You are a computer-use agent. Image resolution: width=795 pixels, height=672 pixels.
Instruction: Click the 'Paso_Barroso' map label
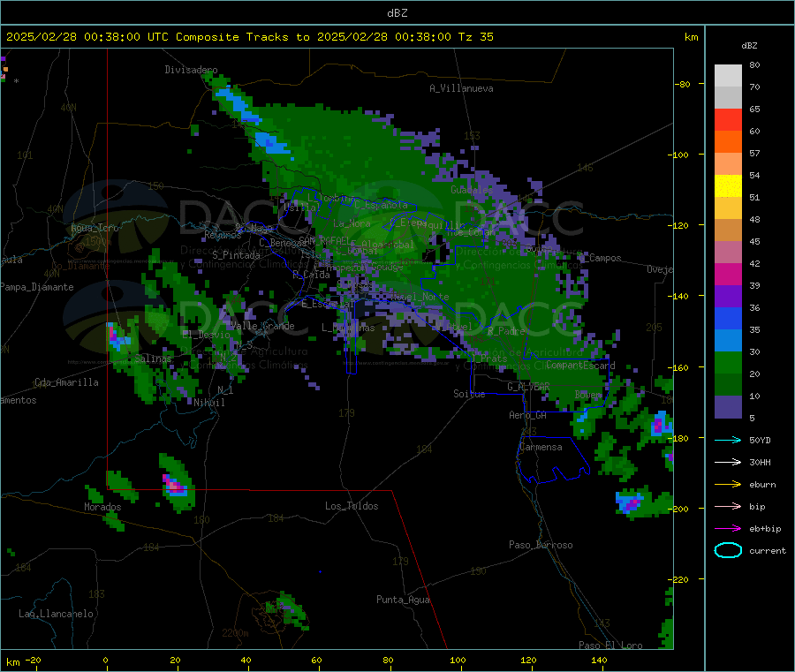click(x=541, y=545)
